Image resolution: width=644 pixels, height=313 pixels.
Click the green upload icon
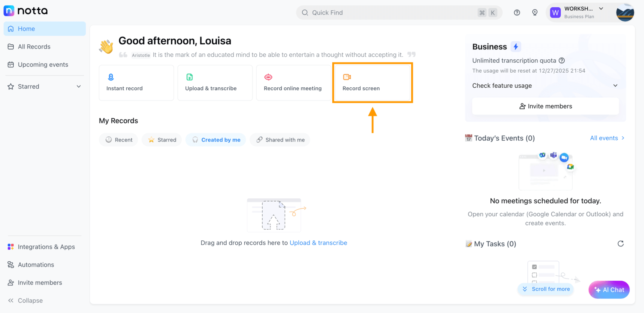[189, 77]
